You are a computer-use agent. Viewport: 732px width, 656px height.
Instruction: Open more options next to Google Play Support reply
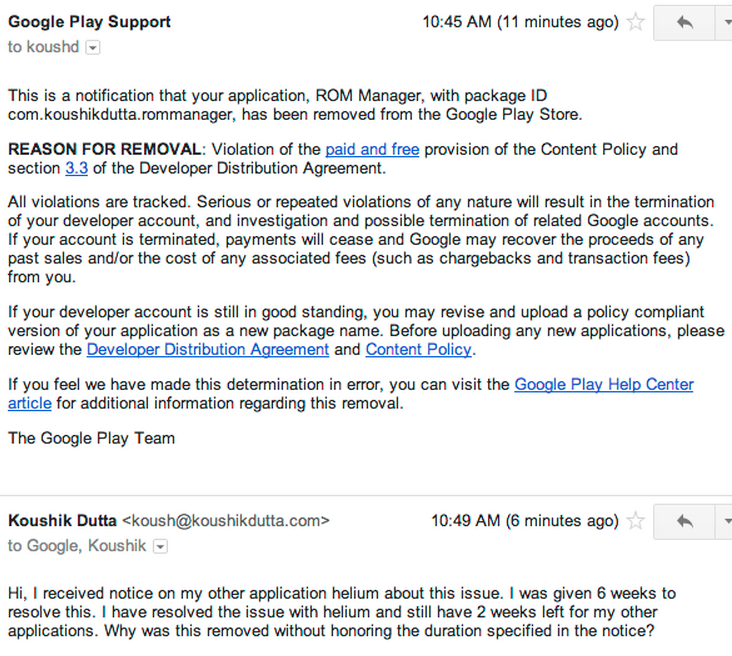click(x=725, y=22)
